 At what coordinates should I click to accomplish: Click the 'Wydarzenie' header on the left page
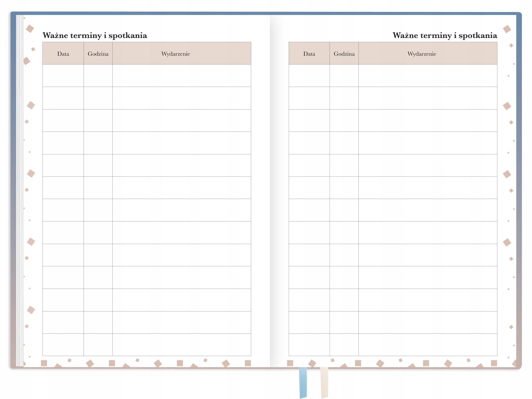point(176,54)
